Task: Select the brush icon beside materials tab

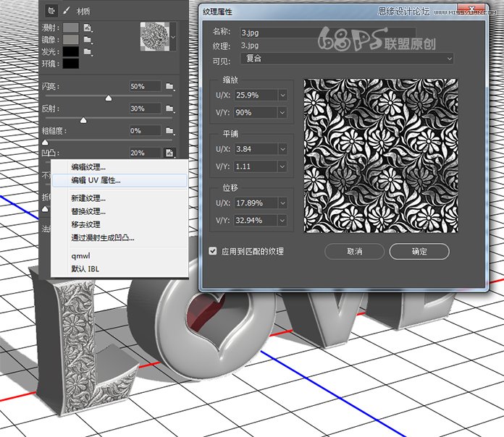Action: pyautogui.click(x=66, y=11)
